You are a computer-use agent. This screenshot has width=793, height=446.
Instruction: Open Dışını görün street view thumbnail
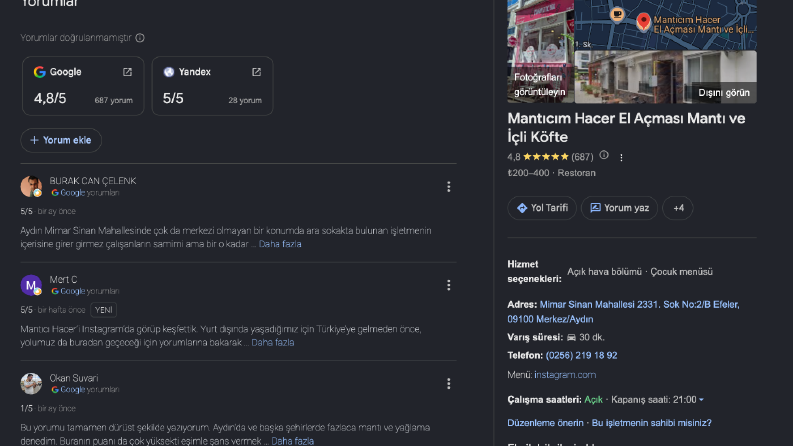pos(666,77)
